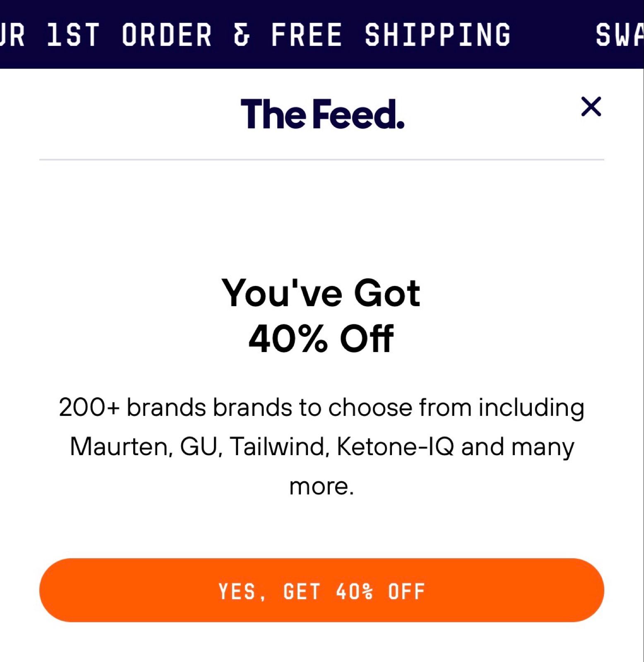Click the partial SWA banner text
Image resolution: width=644 pixels, height=662 pixels.
[x=619, y=35]
